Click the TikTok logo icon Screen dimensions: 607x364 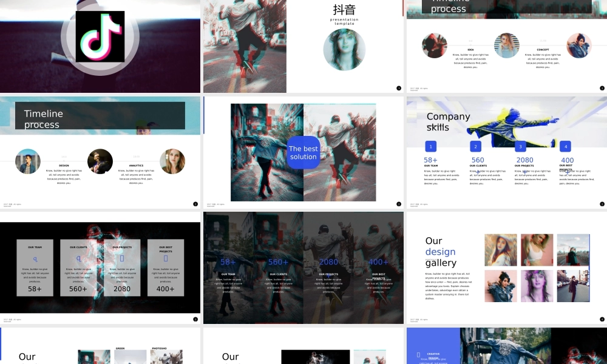[100, 36]
